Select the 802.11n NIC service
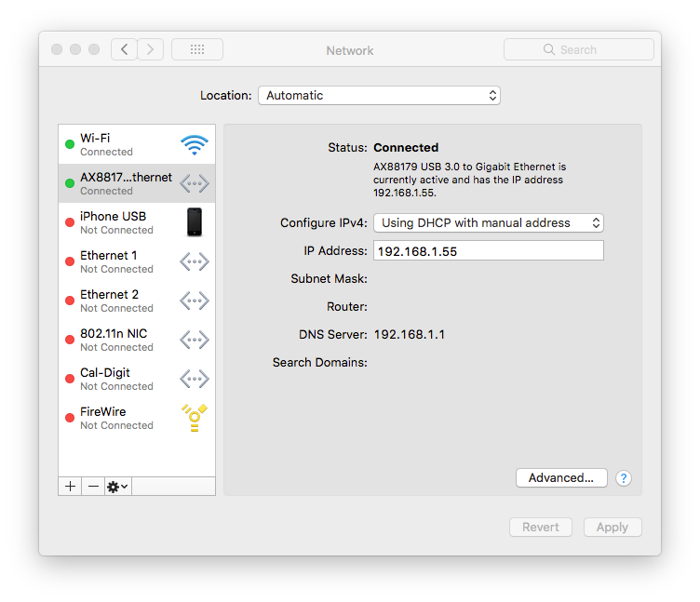 pyautogui.click(x=137, y=340)
